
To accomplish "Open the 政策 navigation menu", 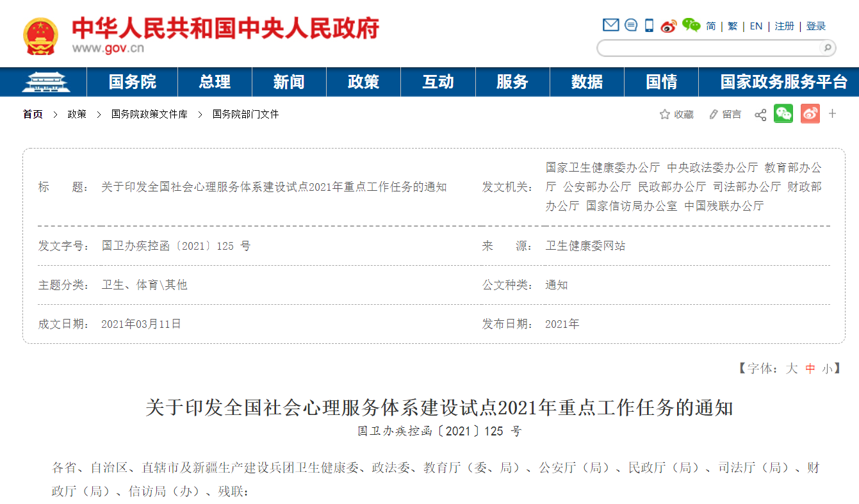I will 363,82.
